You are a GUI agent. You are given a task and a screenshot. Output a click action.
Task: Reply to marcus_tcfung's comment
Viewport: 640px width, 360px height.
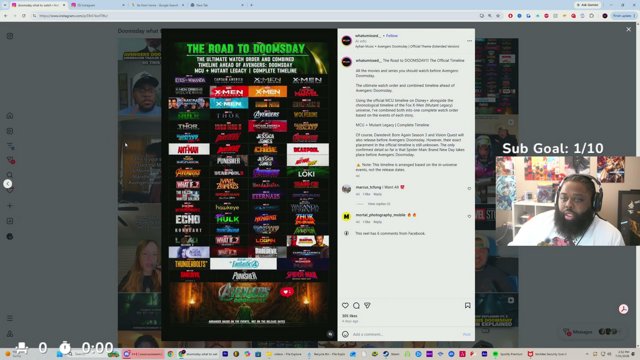point(378,194)
